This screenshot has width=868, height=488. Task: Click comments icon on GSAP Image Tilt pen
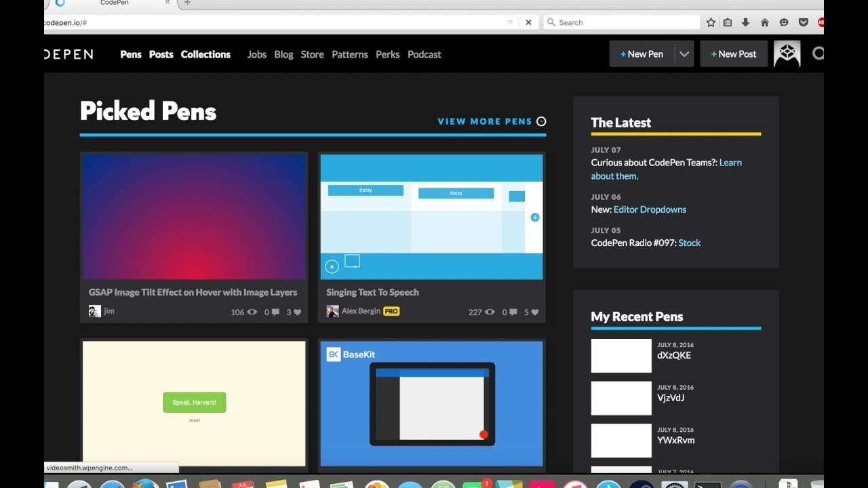click(275, 312)
